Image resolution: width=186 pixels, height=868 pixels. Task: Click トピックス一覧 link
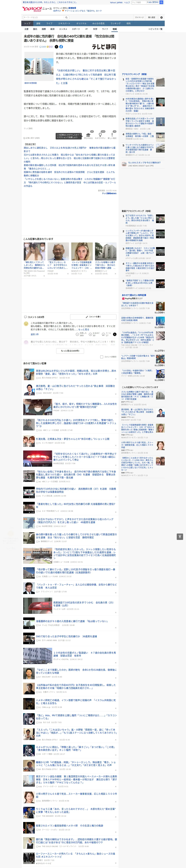point(155,29)
